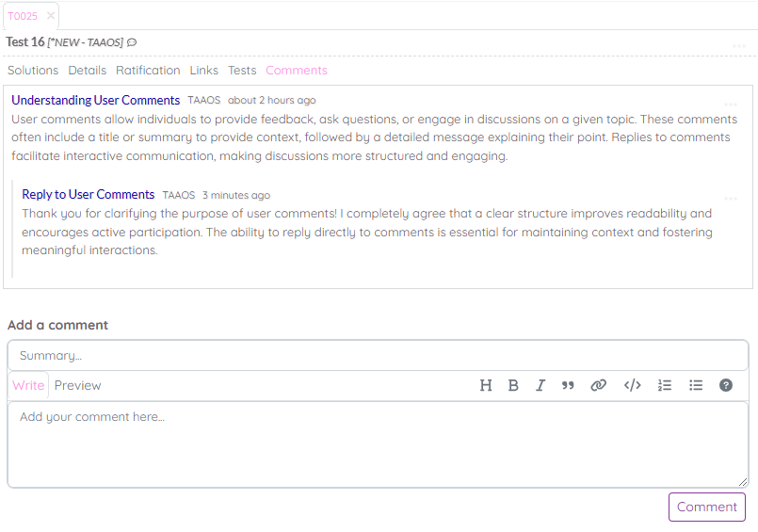Apply italic formatting in the comment editor

coord(540,385)
